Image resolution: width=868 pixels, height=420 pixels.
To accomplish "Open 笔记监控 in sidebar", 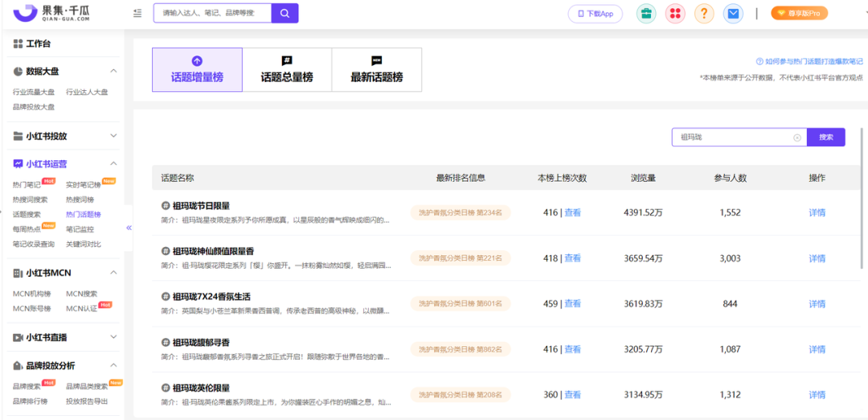I will coord(80,229).
